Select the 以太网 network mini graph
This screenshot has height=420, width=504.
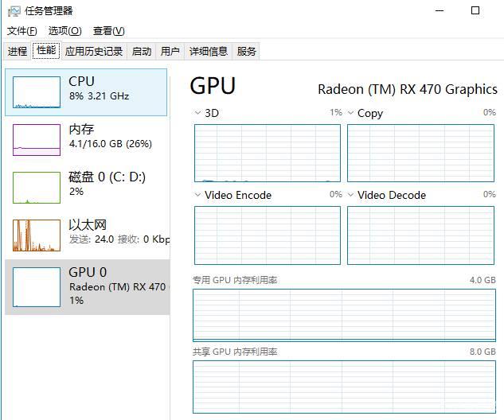point(37,235)
